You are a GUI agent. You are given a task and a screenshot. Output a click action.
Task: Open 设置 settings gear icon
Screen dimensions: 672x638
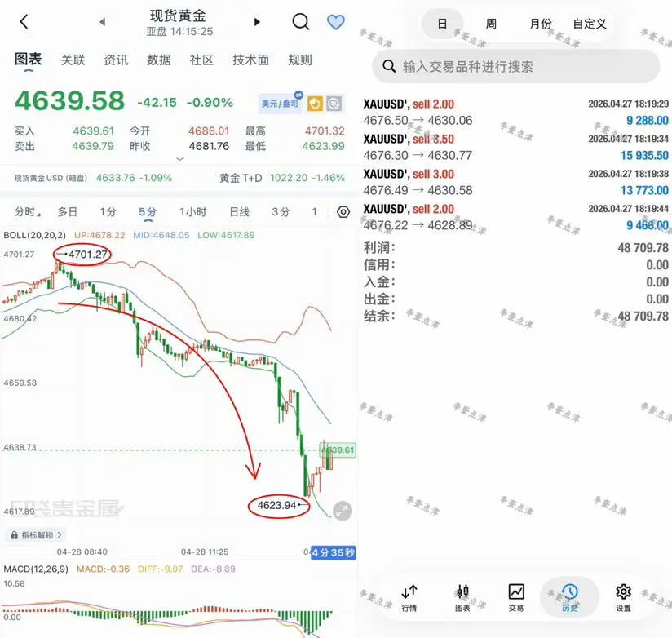[x=623, y=598]
